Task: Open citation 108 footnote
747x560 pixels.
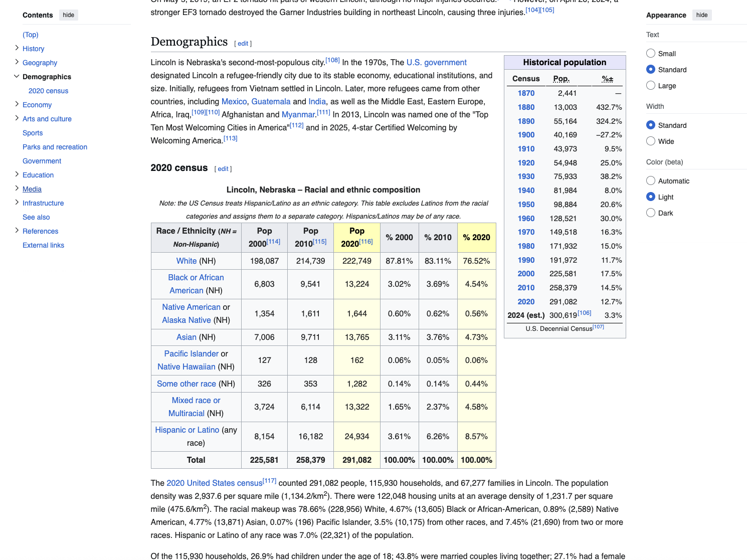Action: 333,60
